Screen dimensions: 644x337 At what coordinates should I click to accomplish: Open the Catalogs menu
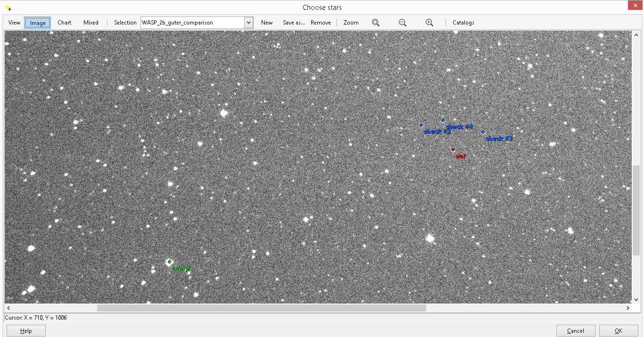463,23
